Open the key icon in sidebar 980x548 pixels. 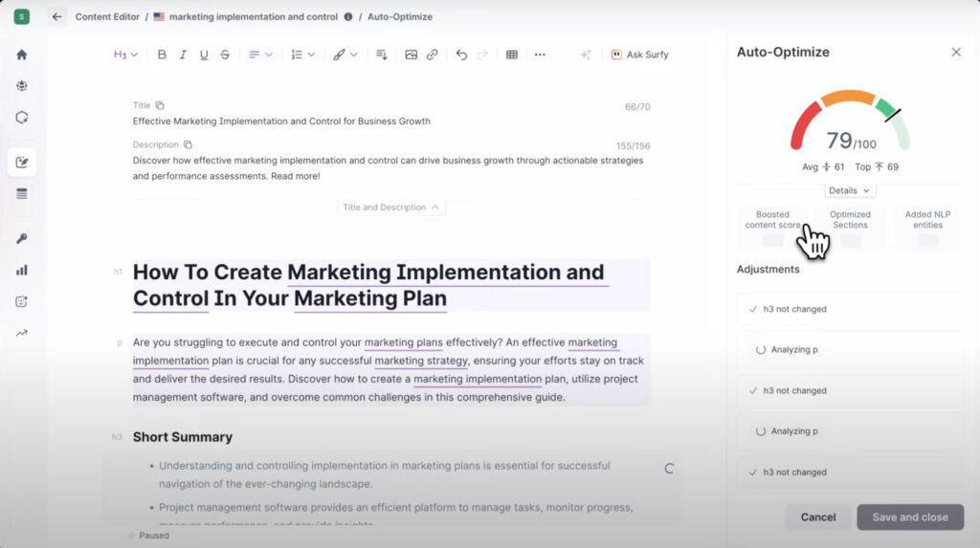click(22, 239)
